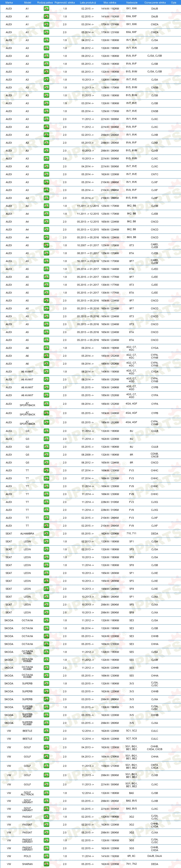Select the 8KH, B8 body cell
Image resolution: width=181 pixels, height=868 pixels.
pyautogui.click(x=132, y=237)
